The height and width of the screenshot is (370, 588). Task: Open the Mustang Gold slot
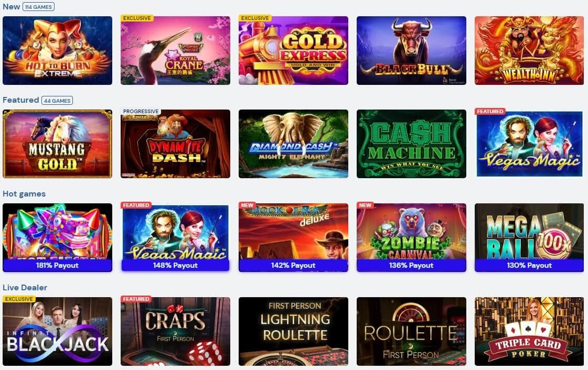coord(57,144)
